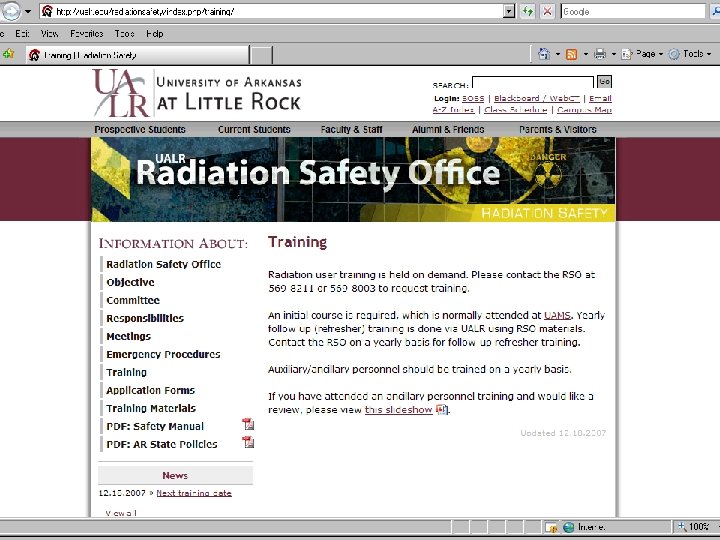Click the Print icon in toolbar
This screenshot has height=540, width=720.
pyautogui.click(x=600, y=54)
